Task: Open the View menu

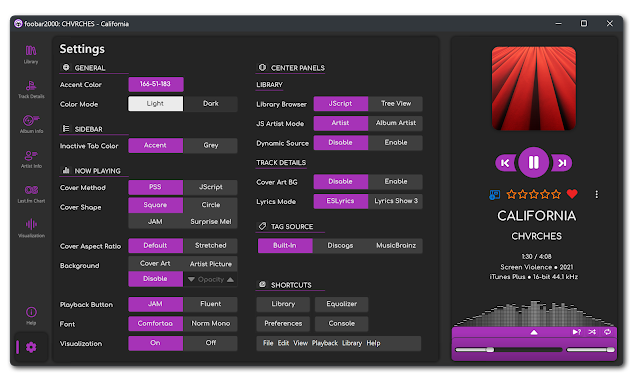Action: coord(300,343)
